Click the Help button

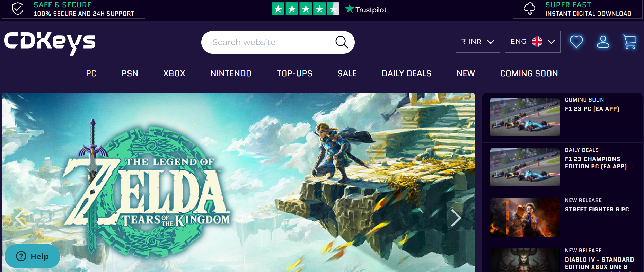click(x=32, y=256)
